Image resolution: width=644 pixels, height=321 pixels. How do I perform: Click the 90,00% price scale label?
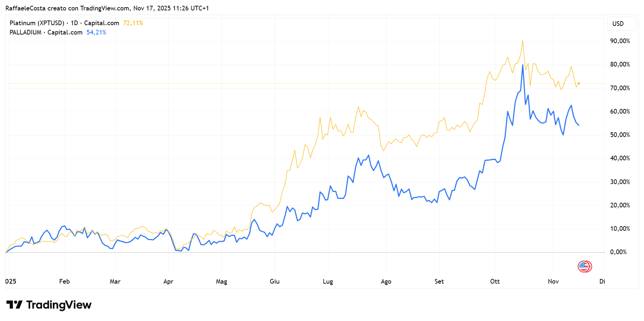click(620, 41)
